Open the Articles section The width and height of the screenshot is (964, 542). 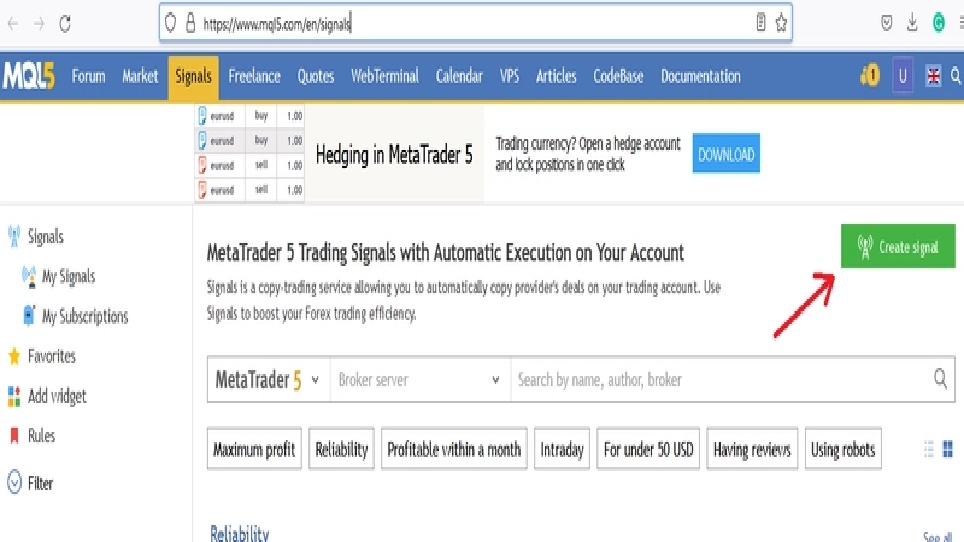[556, 76]
